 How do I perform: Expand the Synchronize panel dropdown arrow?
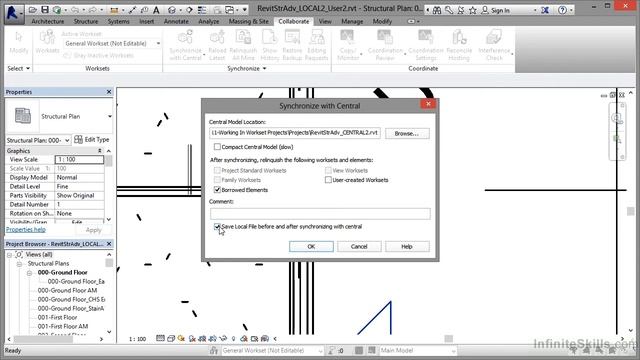(x=264, y=69)
